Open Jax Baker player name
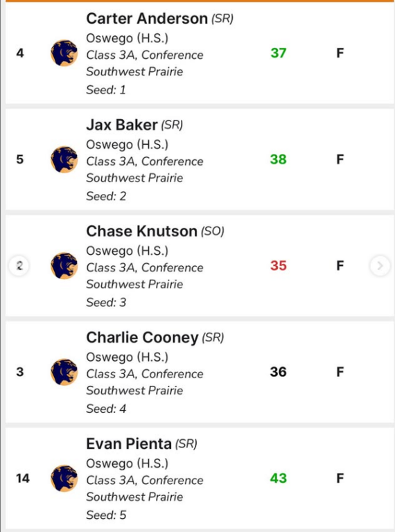This screenshot has height=532, width=395. point(121,125)
